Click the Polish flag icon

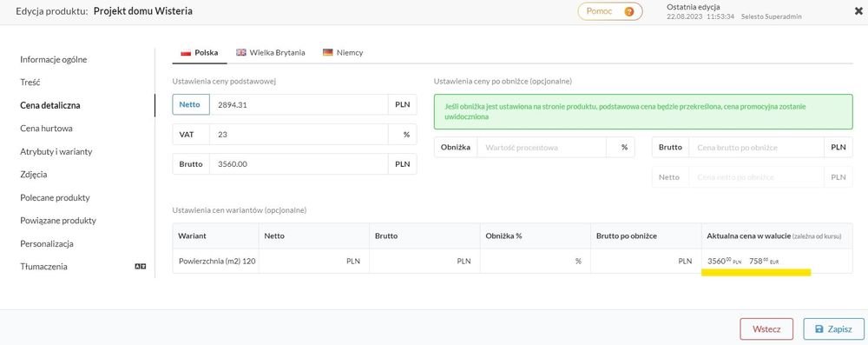click(x=186, y=53)
